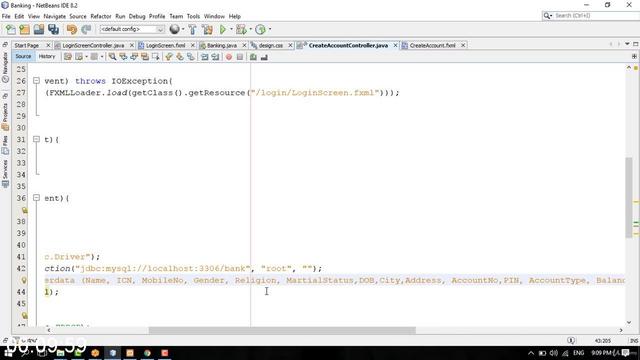Click the Profile Project icon
Viewport: 640px width, 360px height.
260,29
